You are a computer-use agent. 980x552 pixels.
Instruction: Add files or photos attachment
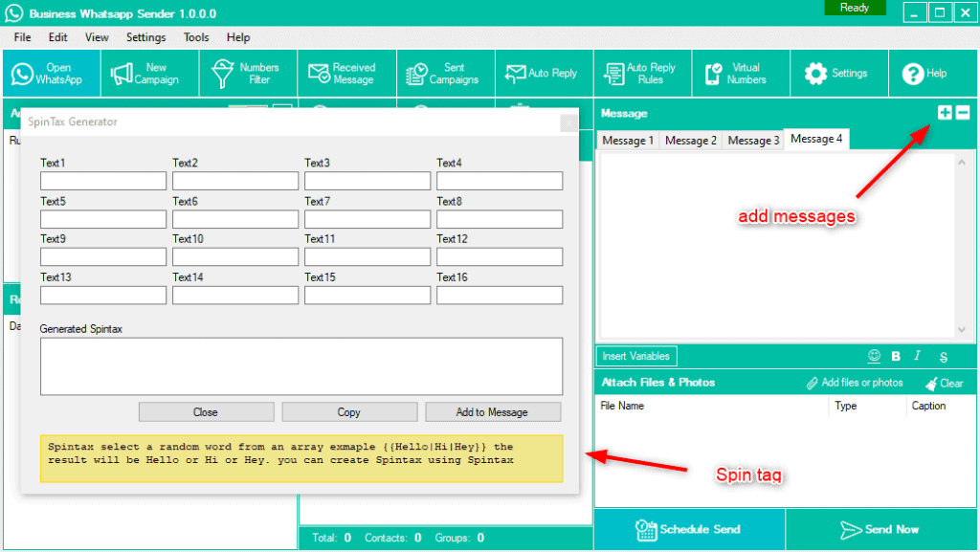point(855,383)
